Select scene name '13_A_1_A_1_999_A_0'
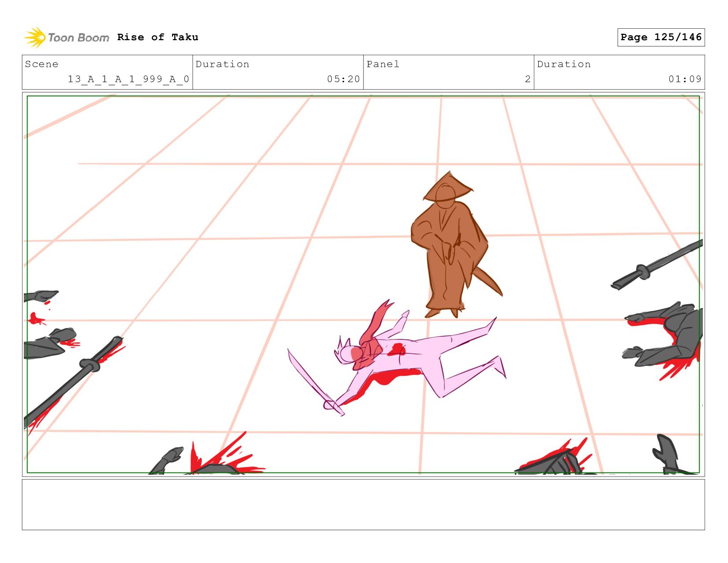 tap(128, 79)
